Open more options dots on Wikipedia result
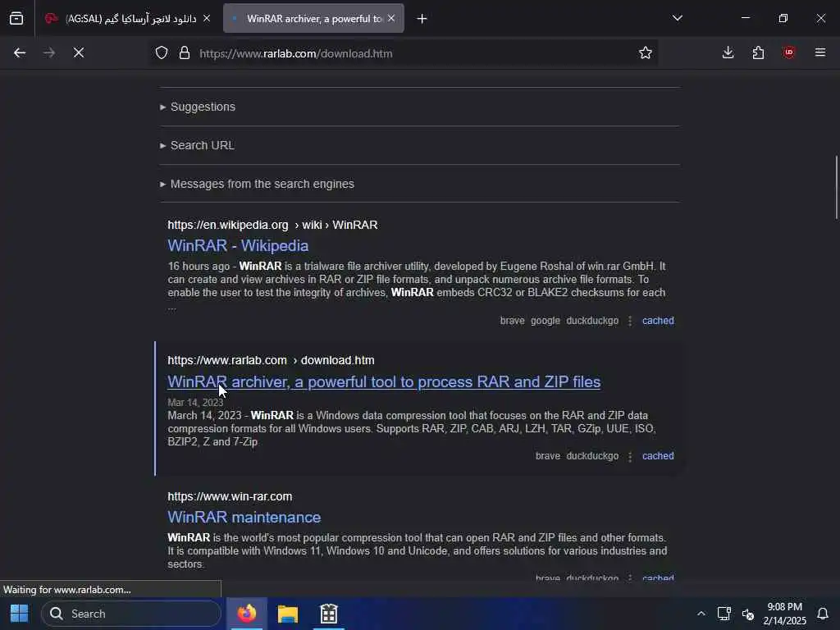 click(630, 321)
